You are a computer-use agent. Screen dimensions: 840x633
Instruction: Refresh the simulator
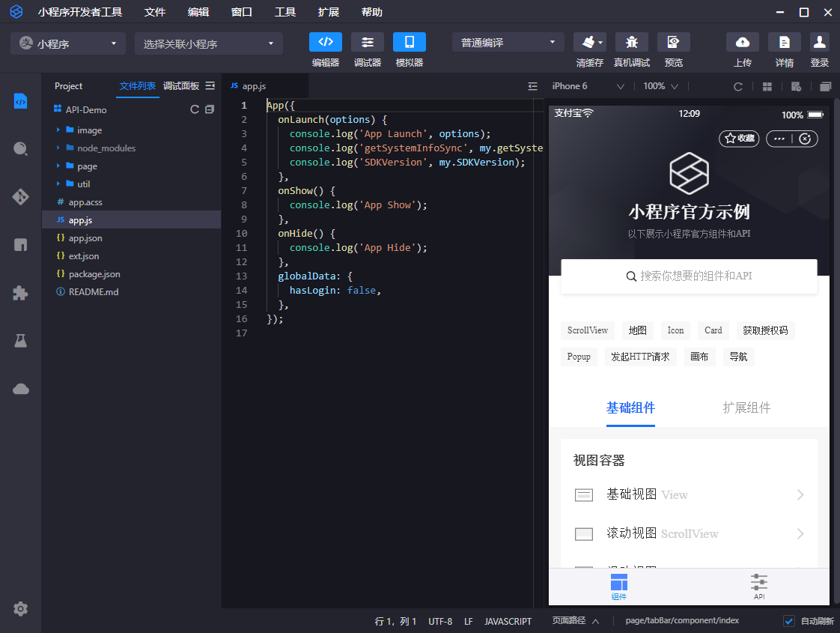click(x=737, y=86)
